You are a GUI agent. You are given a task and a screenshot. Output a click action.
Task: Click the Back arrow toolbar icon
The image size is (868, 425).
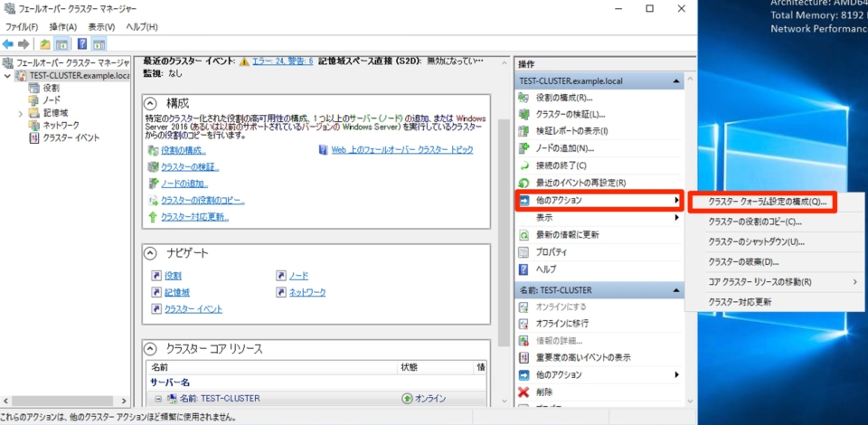click(x=8, y=44)
